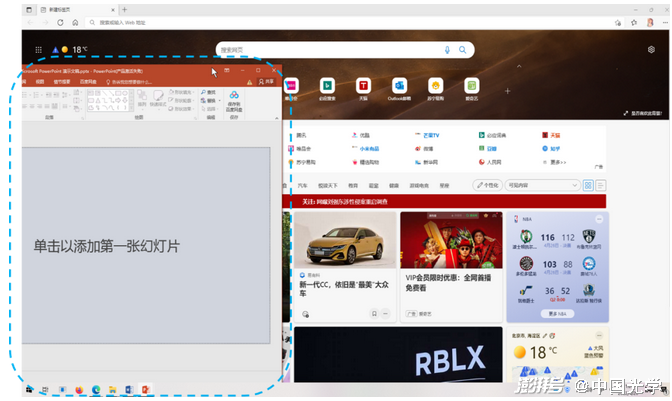Screen dimensions: 672x401
Task: Open new tab with plus button
Action: [x=124, y=8]
